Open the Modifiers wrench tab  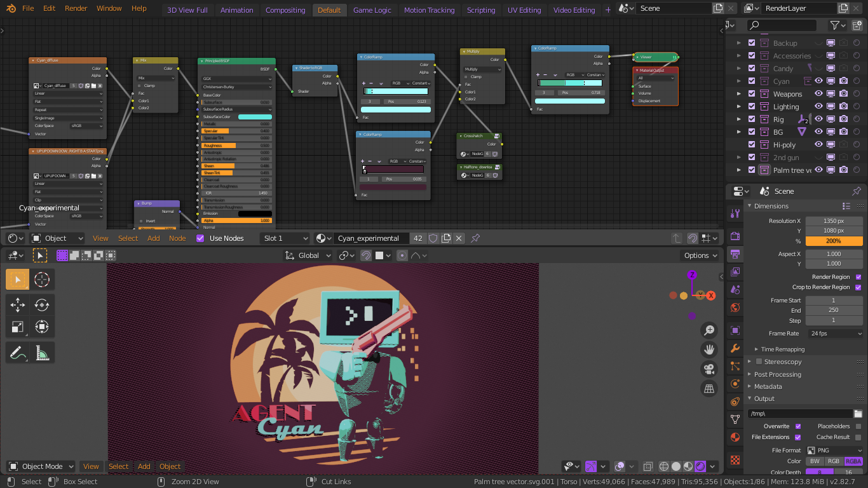(x=735, y=348)
